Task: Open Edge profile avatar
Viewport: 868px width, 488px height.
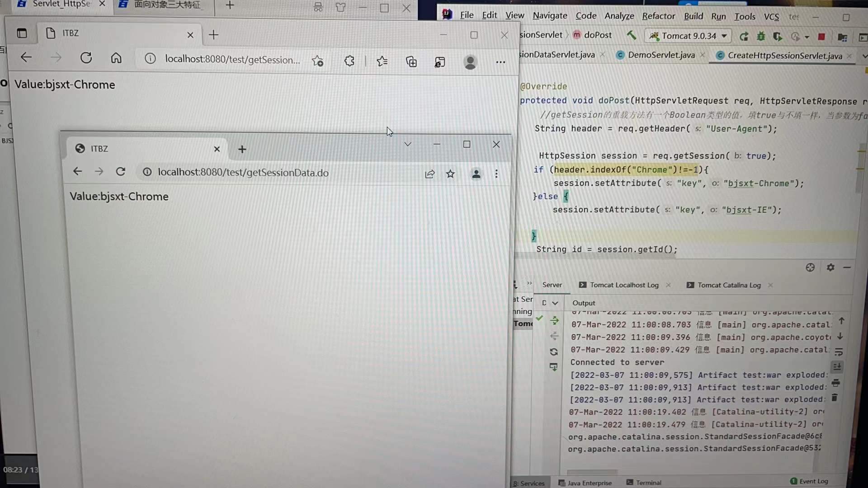Action: tap(470, 62)
